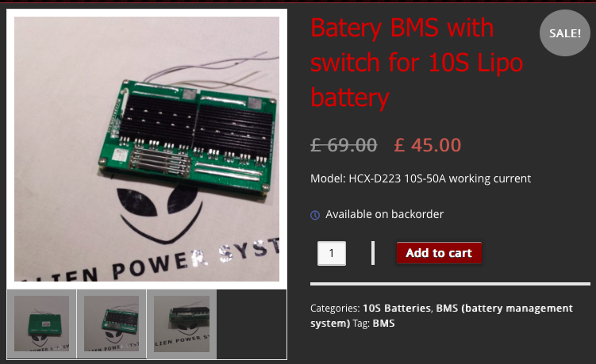Click the empty gallery slot after thumbnails
The image size is (596, 364).
click(x=252, y=324)
